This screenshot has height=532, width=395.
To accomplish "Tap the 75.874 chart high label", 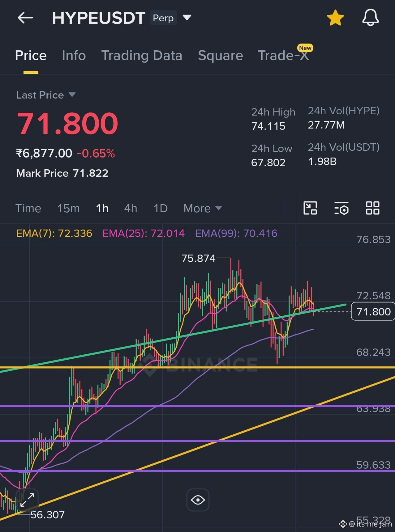I will 198,258.
